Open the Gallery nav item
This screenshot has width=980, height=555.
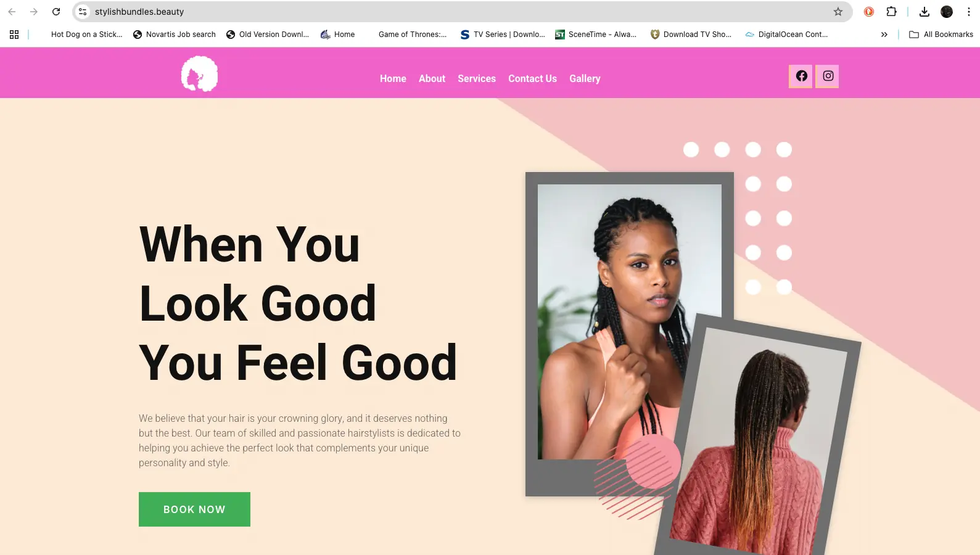click(585, 79)
